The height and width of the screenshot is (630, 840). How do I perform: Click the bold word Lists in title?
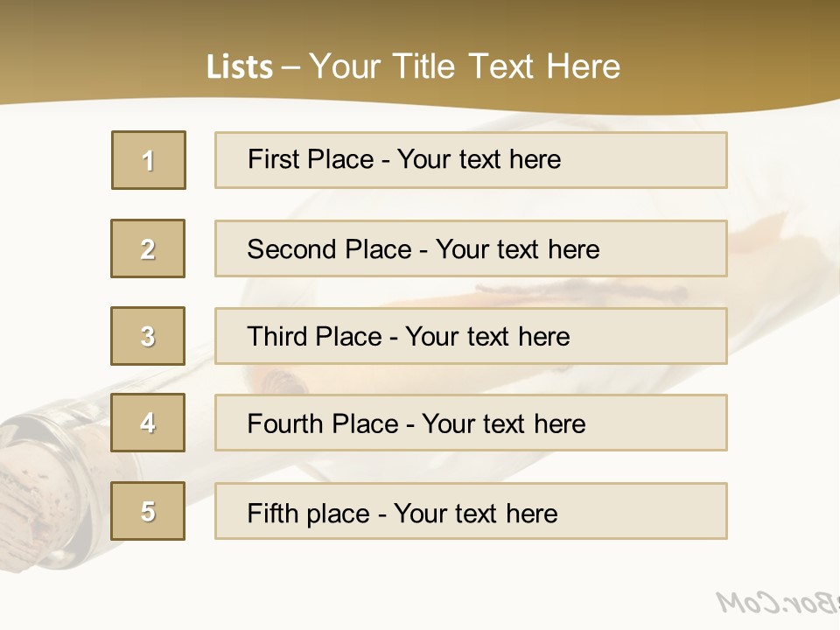[x=239, y=67]
